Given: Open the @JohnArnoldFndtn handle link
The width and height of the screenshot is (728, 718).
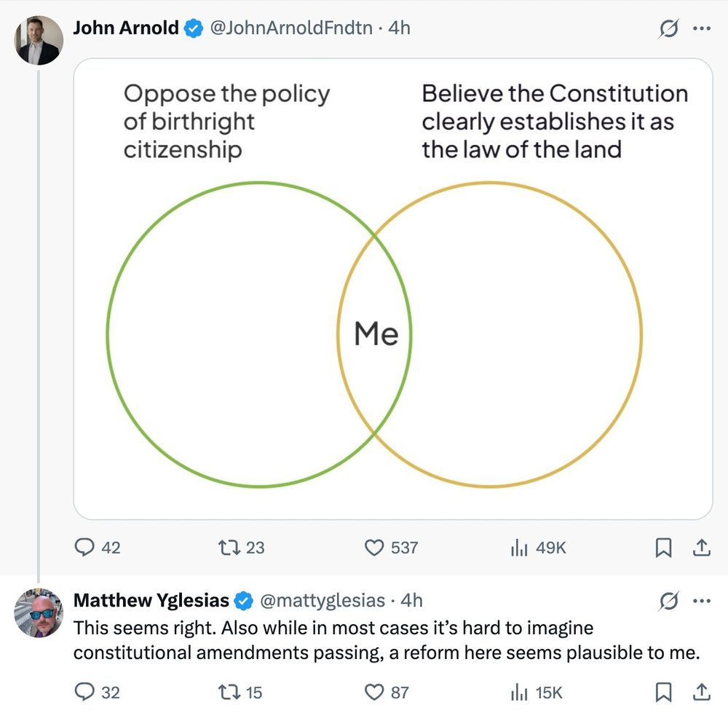Looking at the screenshot, I should click(x=291, y=28).
